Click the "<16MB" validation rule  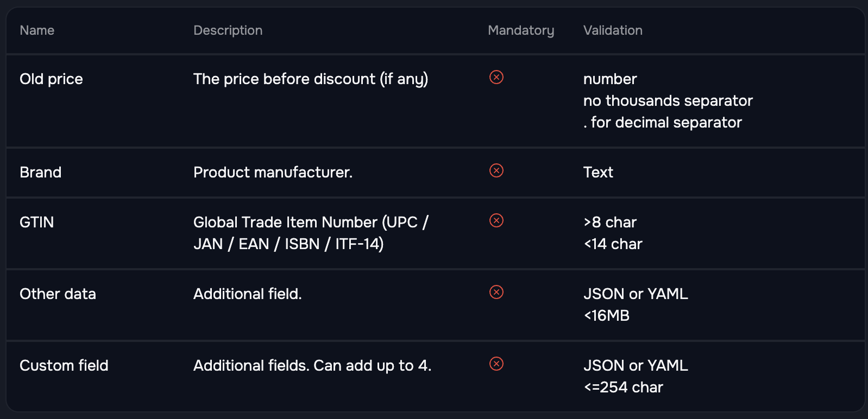pyautogui.click(x=606, y=316)
